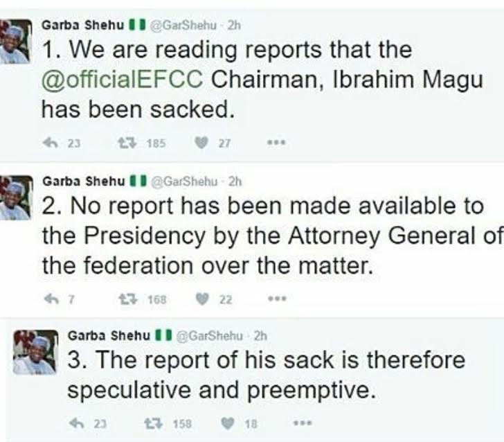Open the profile picture on second tweet
The width and height of the screenshot is (504, 442).
point(15,200)
